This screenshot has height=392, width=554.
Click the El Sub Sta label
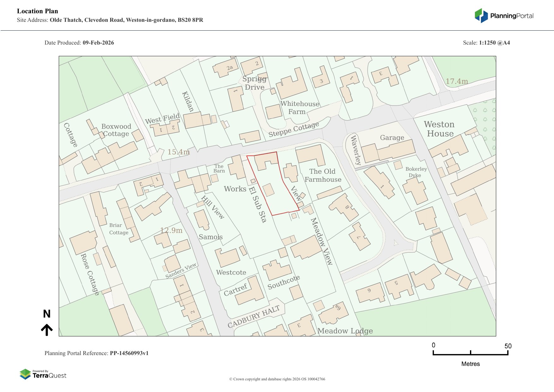[258, 204]
